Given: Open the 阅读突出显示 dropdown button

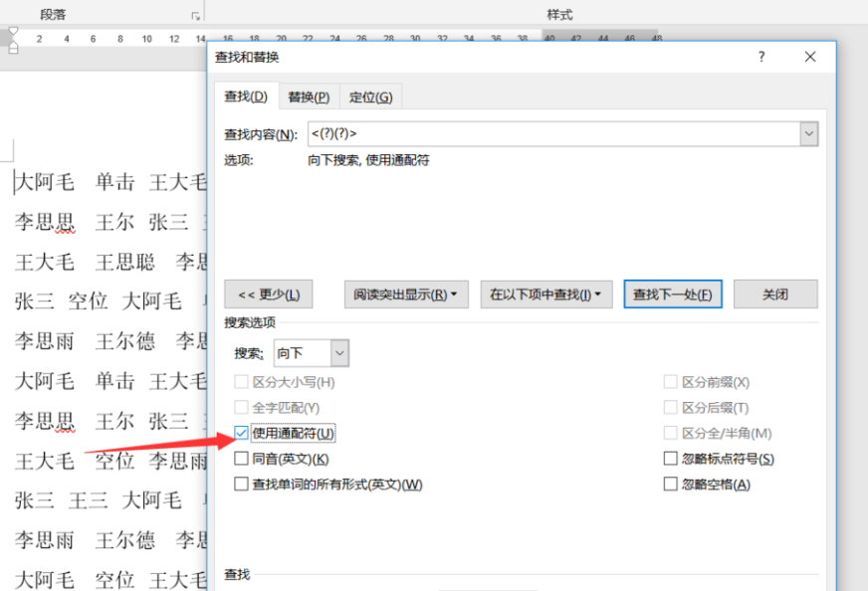Looking at the screenshot, I should coord(406,295).
